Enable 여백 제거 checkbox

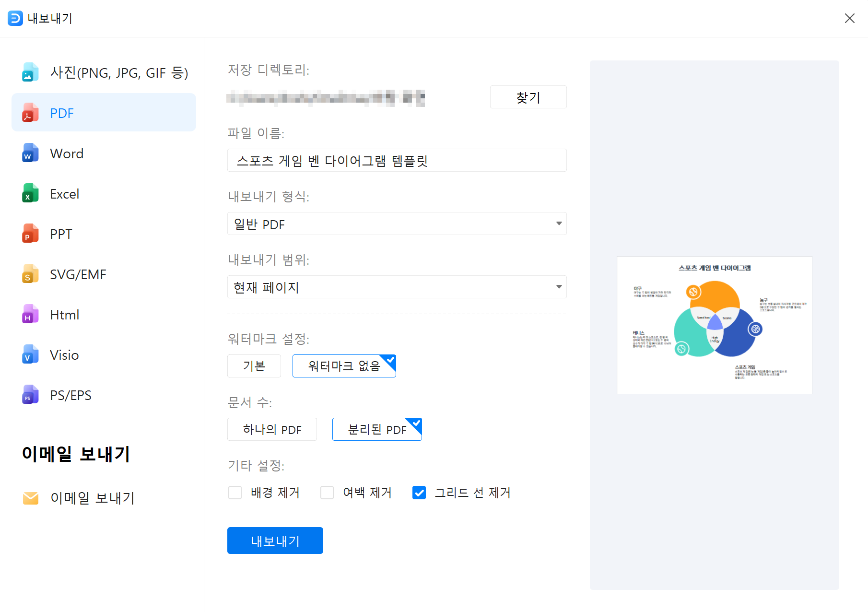(327, 493)
